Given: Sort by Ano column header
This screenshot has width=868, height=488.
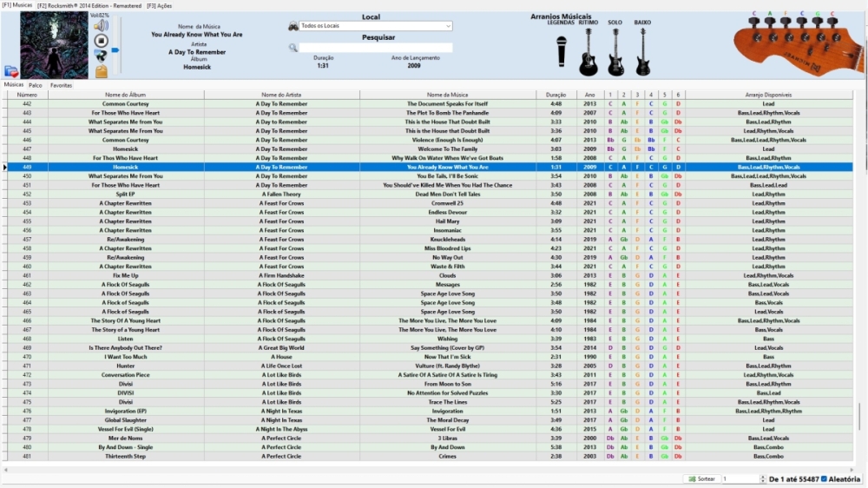Looking at the screenshot, I should pyautogui.click(x=589, y=95).
